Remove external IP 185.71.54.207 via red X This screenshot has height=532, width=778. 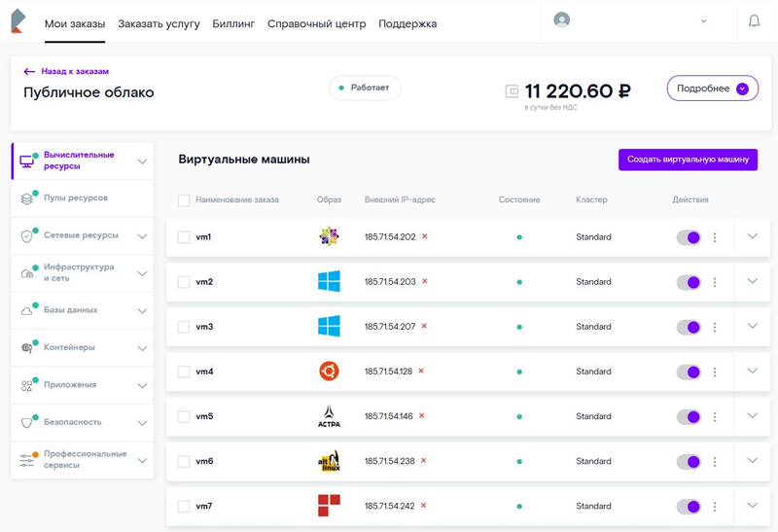click(424, 326)
